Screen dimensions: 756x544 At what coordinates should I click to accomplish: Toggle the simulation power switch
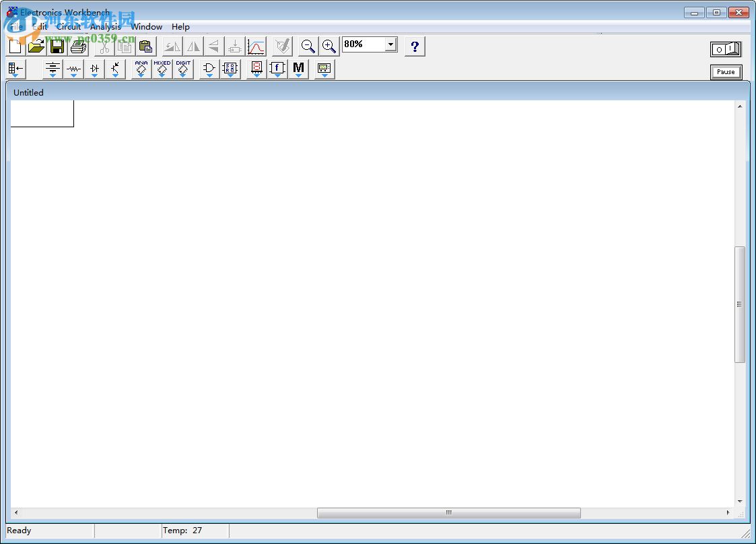pos(726,49)
